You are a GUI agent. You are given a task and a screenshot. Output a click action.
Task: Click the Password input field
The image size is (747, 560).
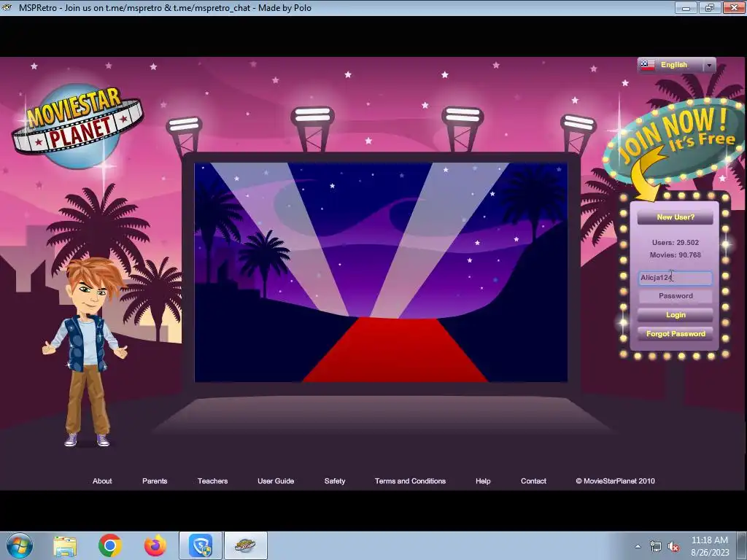675,296
